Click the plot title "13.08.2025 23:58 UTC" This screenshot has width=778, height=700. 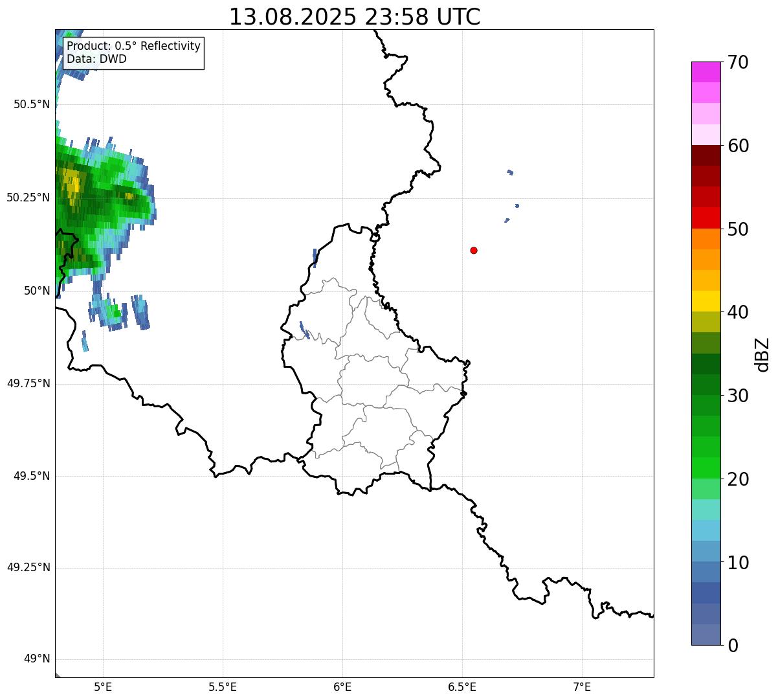click(x=355, y=17)
